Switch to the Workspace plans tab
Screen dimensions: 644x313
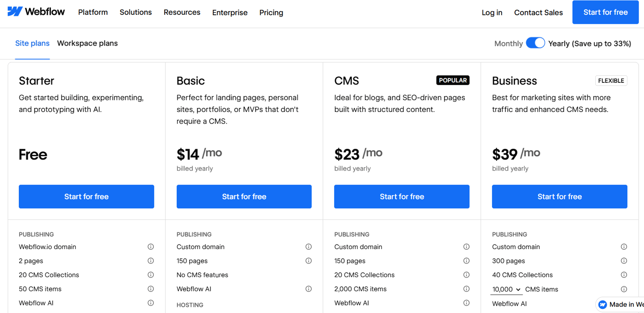[87, 43]
